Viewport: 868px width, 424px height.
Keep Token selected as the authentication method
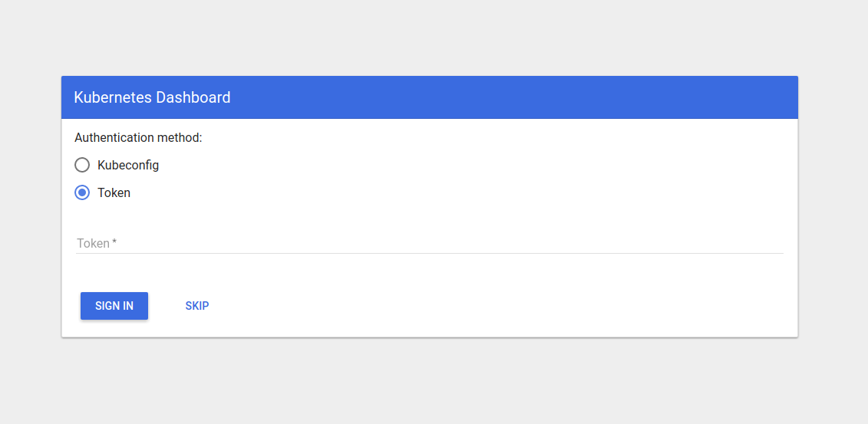(82, 192)
